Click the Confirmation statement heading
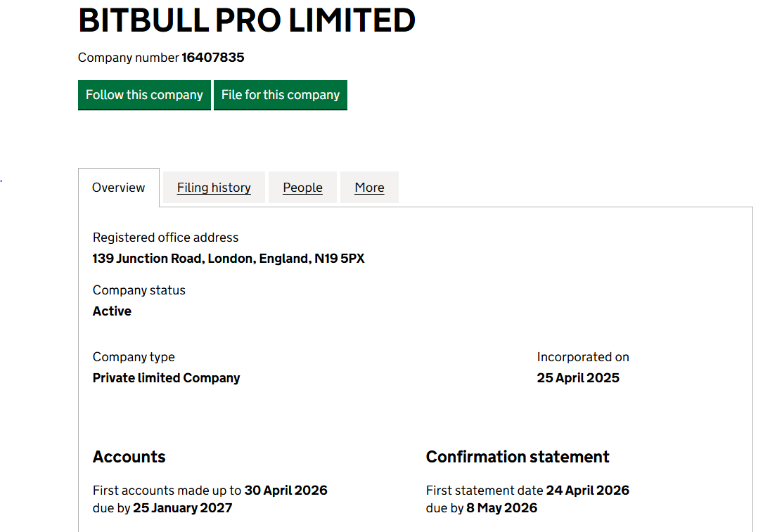Image resolution: width=770 pixels, height=532 pixels. click(518, 457)
